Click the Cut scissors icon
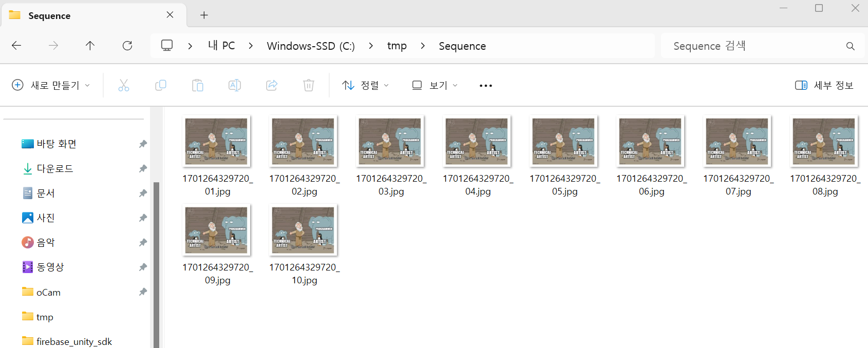Screen dimensions: 868x348 pos(124,85)
